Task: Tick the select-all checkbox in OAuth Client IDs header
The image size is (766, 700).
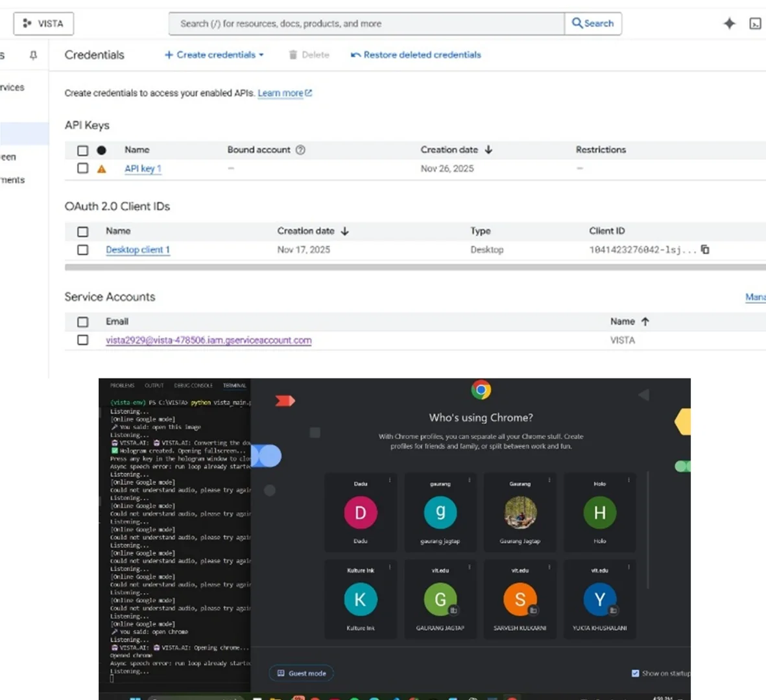Action: tap(82, 231)
